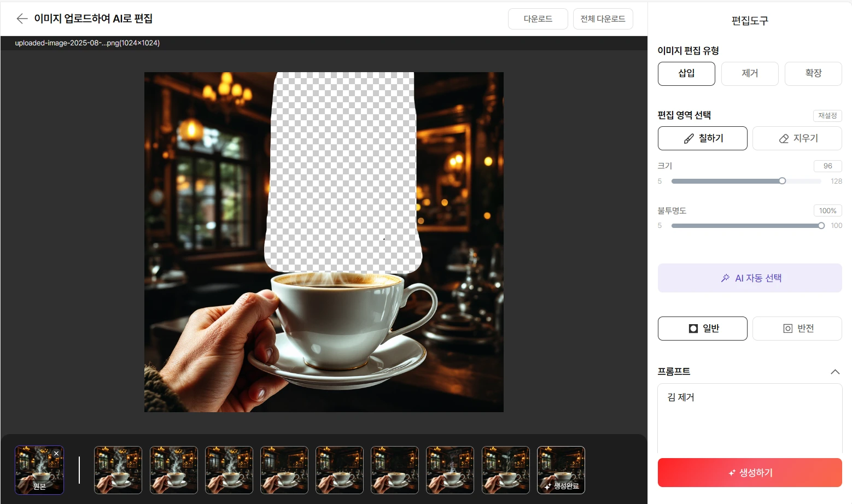Reset selection with 재설정 button
Viewport: 852px width, 504px height.
click(x=827, y=116)
